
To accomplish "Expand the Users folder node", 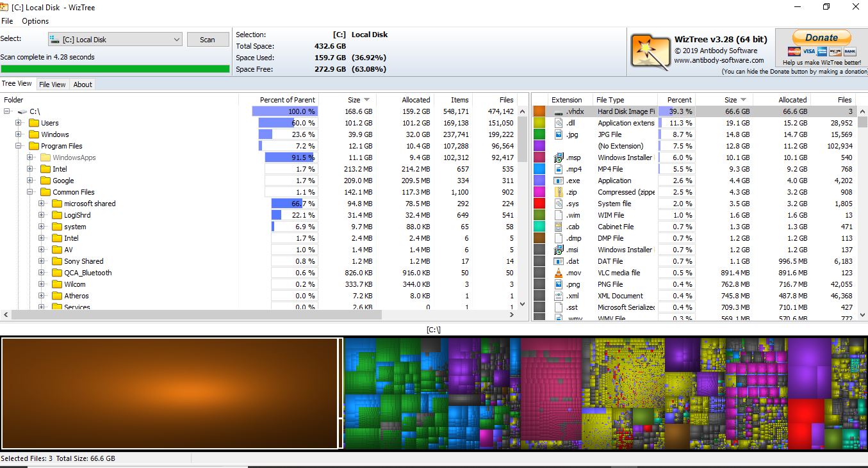I will point(19,123).
